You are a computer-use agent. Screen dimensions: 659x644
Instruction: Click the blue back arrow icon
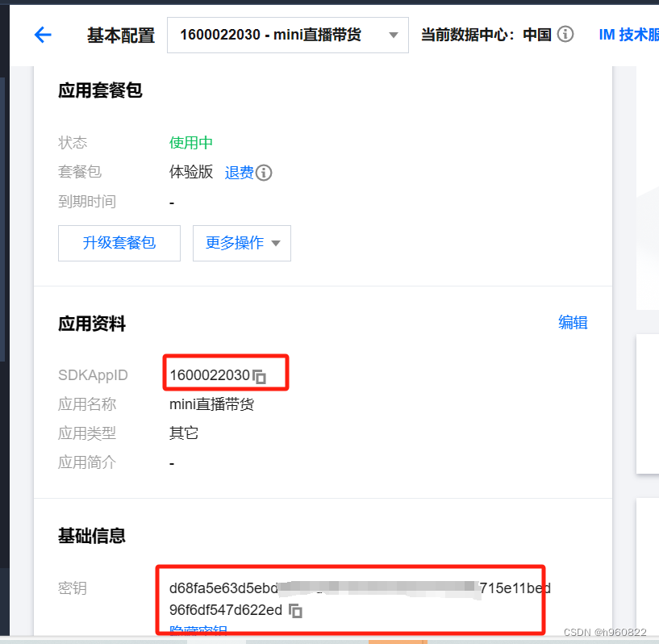pos(43,35)
